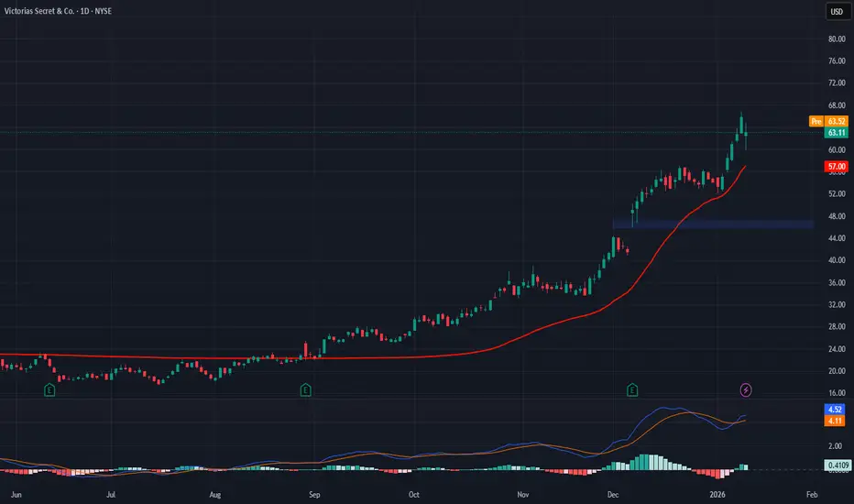Image resolution: width=854 pixels, height=504 pixels.
Task: Click the Jul label on time axis
Action: point(111,495)
